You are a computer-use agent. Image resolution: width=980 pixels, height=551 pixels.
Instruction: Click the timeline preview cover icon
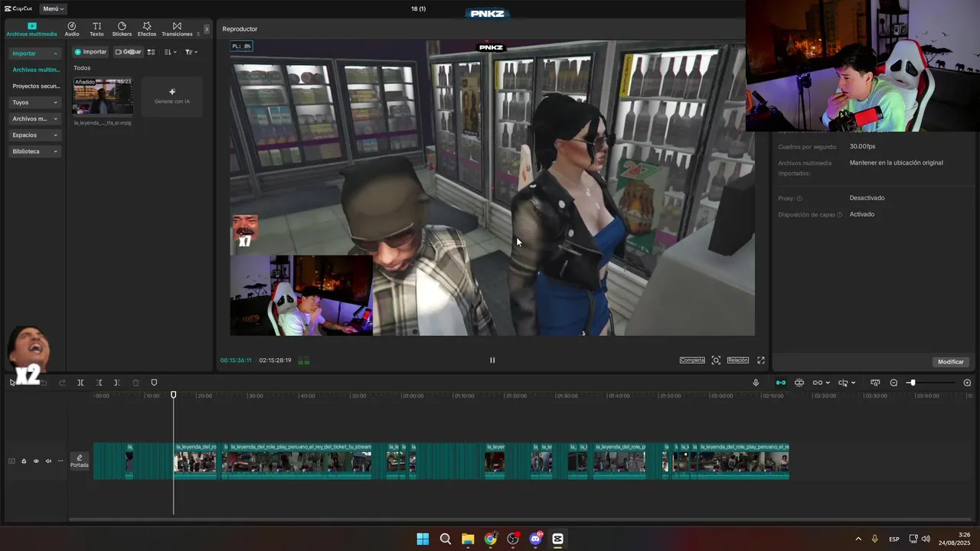875,383
